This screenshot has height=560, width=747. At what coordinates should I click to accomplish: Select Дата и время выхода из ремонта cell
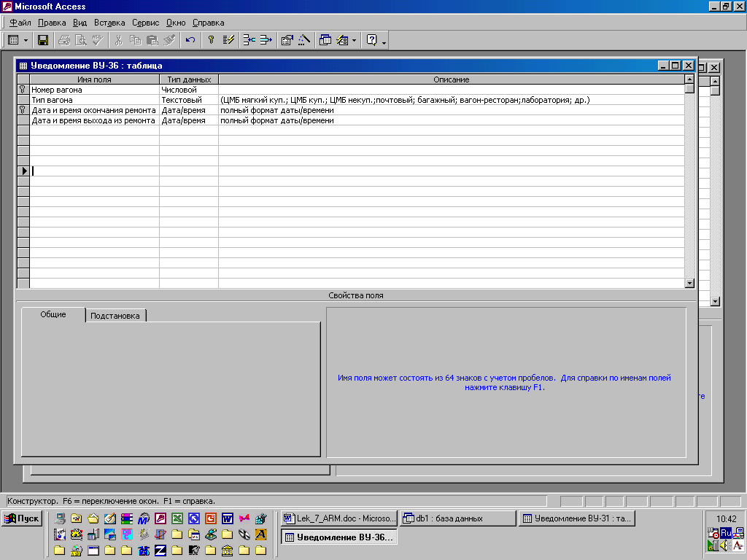[94, 120]
